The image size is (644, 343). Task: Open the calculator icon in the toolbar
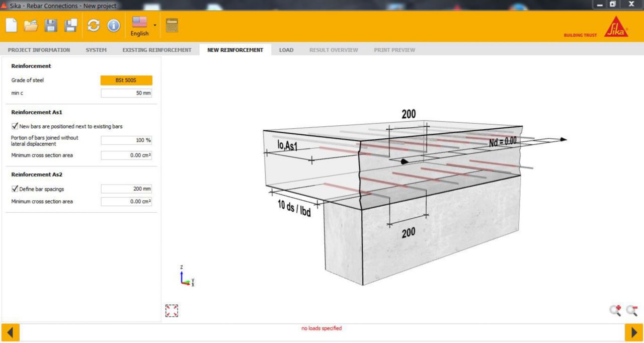coord(172,25)
